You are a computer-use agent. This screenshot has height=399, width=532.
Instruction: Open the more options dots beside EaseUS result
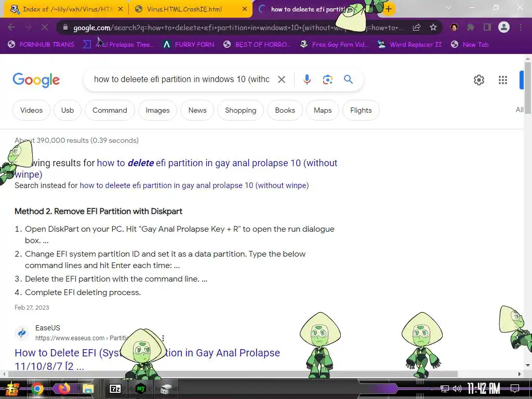coord(163,338)
